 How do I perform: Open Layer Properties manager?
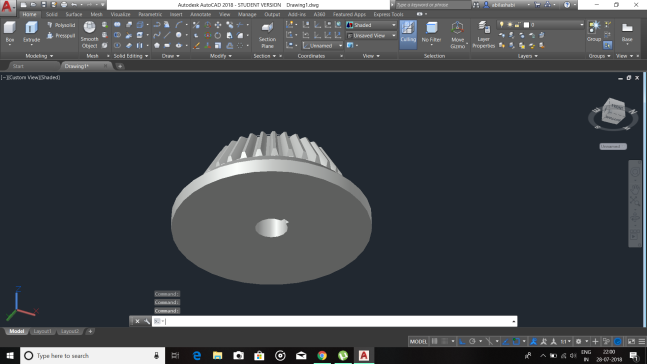[x=483, y=35]
